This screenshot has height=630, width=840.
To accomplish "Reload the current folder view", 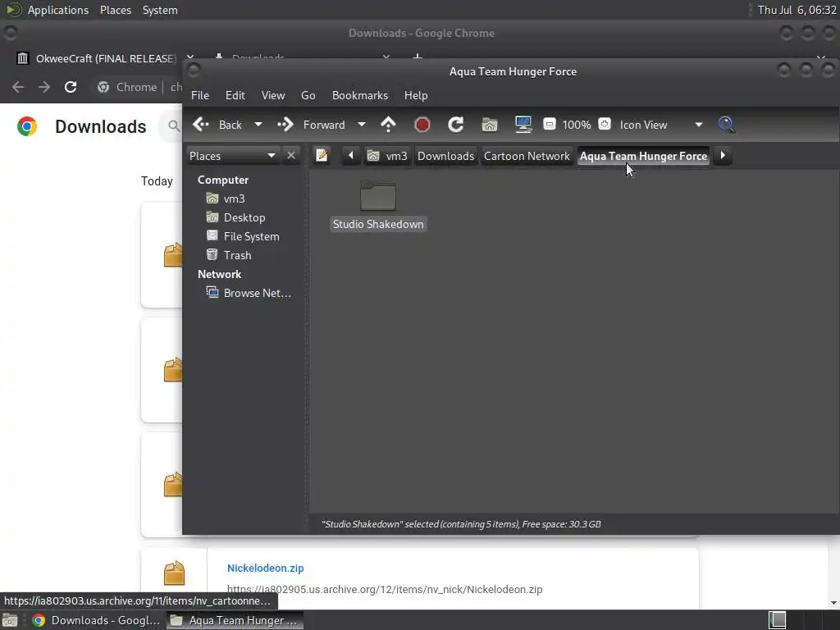I will 455,125.
